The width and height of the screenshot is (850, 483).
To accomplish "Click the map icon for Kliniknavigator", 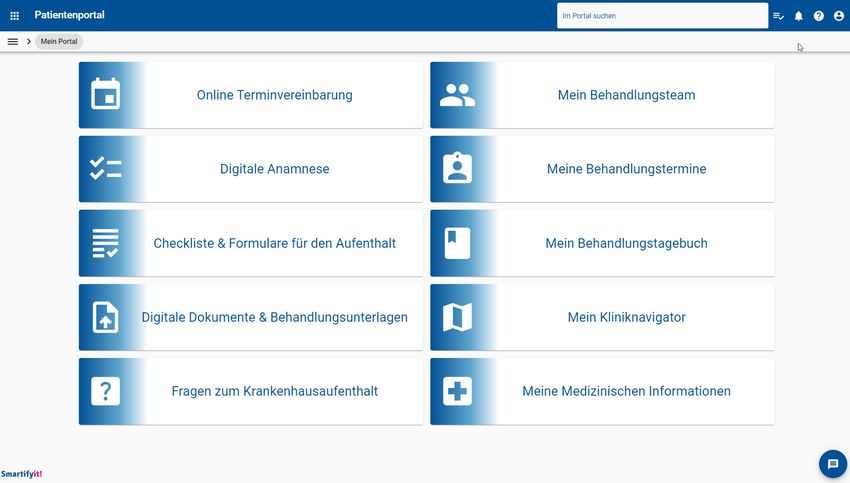I will [457, 317].
